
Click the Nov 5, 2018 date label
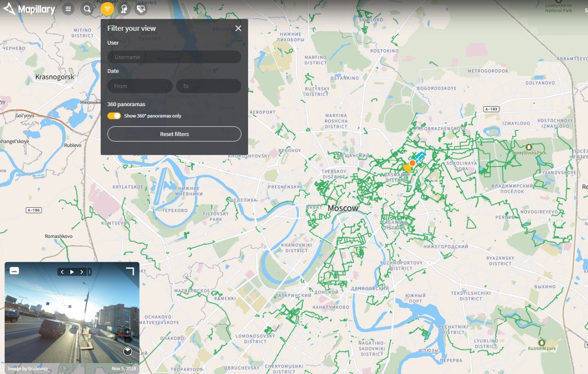coord(124,368)
